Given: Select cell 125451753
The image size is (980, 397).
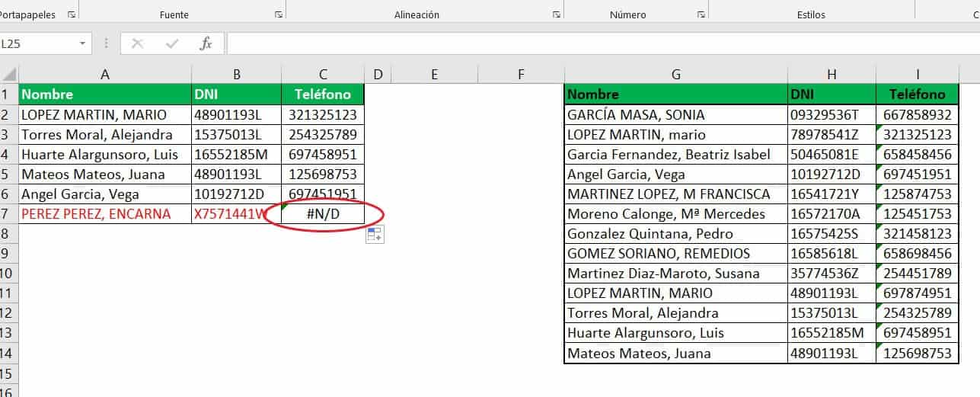Looking at the screenshot, I should (x=918, y=214).
